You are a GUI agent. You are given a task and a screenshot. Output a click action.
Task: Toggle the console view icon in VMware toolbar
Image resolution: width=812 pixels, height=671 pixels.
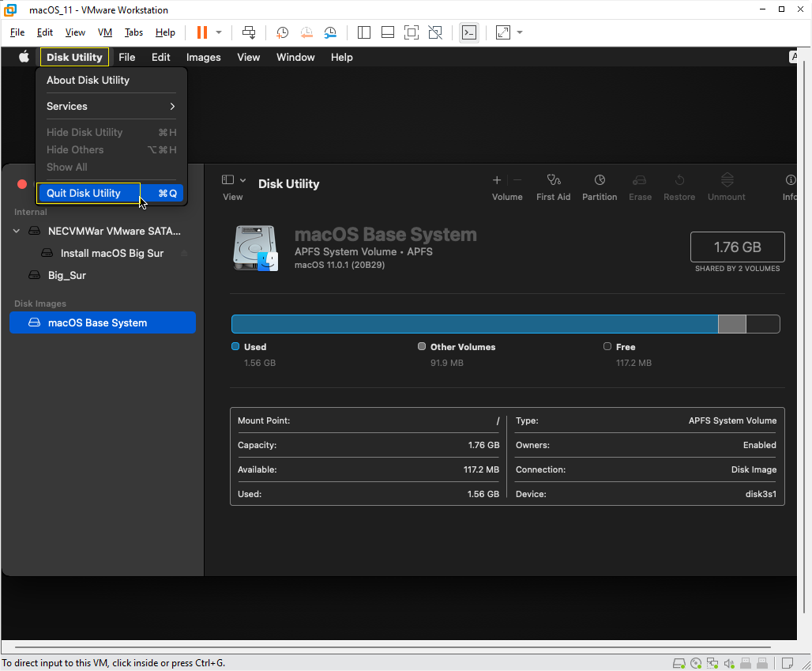469,32
